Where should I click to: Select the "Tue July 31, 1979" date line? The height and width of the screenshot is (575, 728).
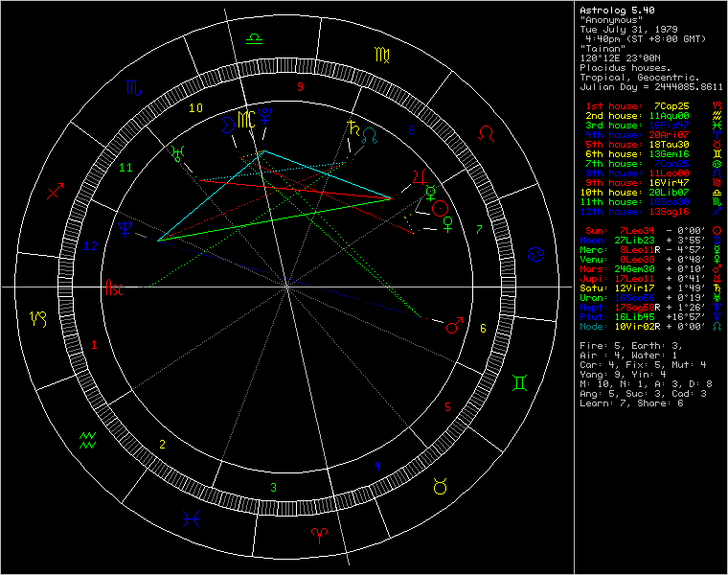pyautogui.click(x=627, y=29)
